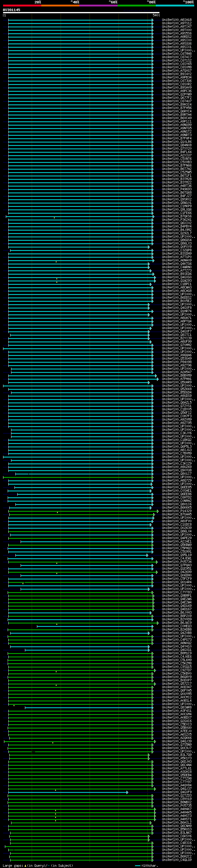
Task: Select hit label UniRef100_P05735
Action: [177, 806]
